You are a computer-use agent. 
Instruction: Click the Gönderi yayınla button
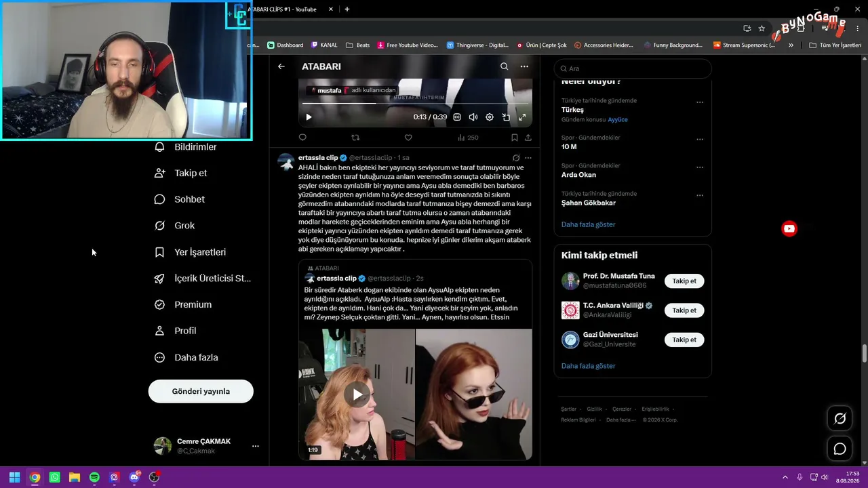[201, 391]
